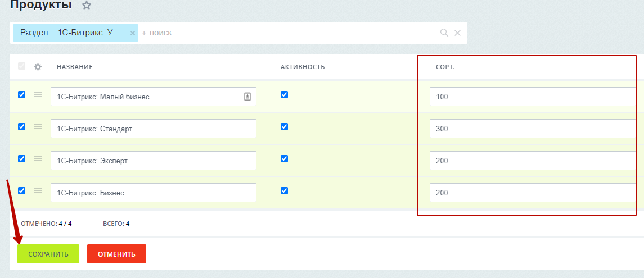Open grid settings gear icon
Image resolution: width=644 pixels, height=278 pixels.
click(38, 66)
